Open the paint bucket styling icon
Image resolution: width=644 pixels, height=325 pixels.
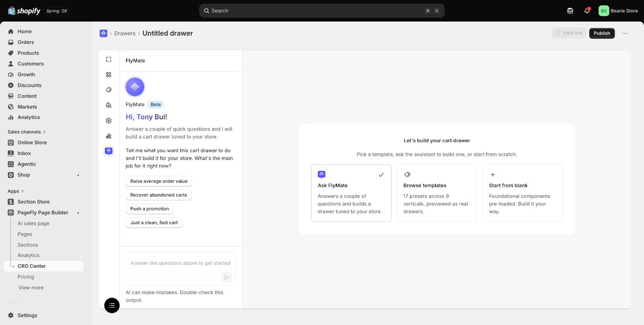point(109,105)
